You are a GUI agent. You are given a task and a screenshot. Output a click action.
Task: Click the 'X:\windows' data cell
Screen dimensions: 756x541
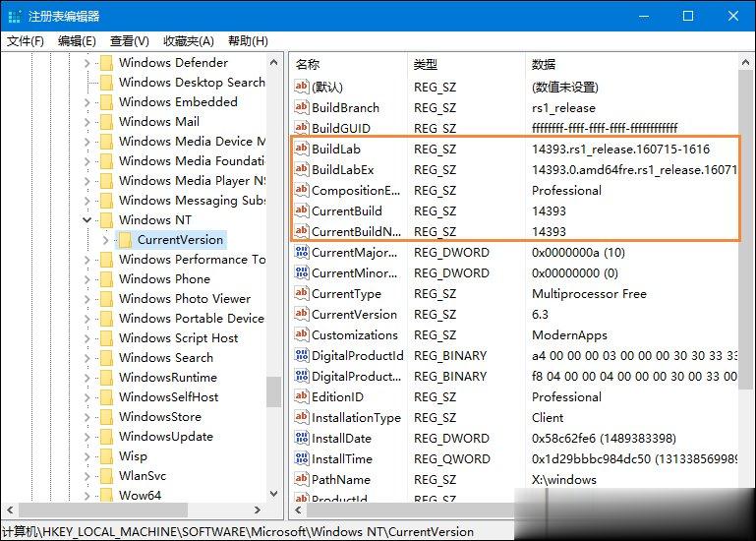coord(564,479)
